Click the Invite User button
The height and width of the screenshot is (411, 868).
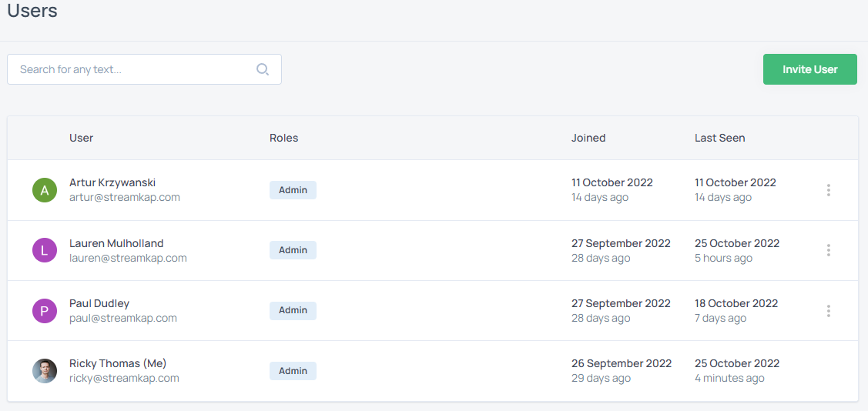click(x=810, y=69)
